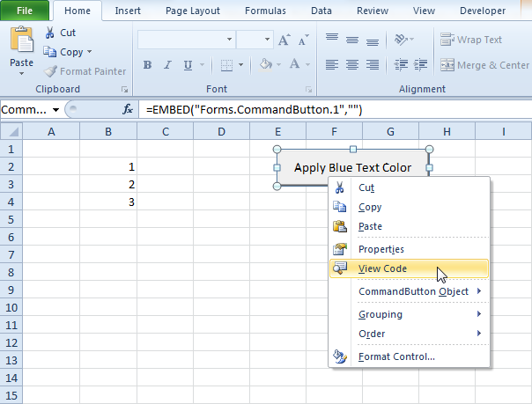
Task: Toggle Italic formatting
Action: click(165, 65)
